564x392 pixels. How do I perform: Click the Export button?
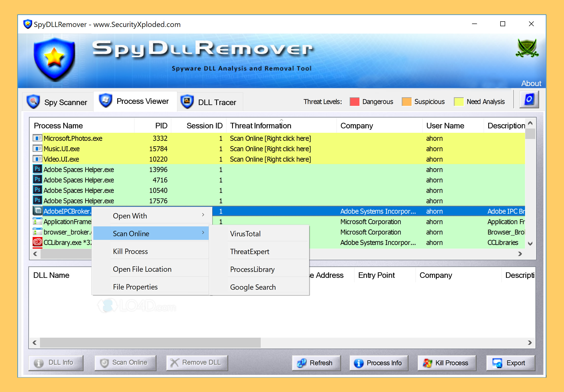[x=511, y=363]
